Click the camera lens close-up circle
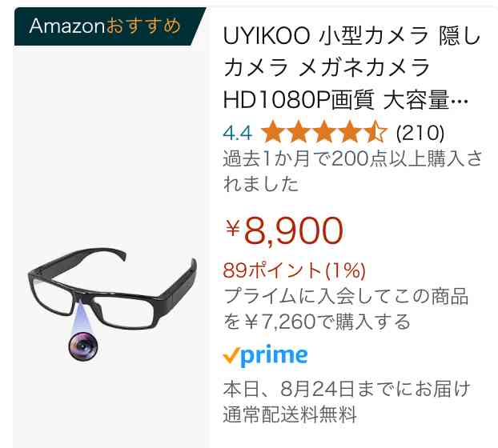 click(x=83, y=346)
